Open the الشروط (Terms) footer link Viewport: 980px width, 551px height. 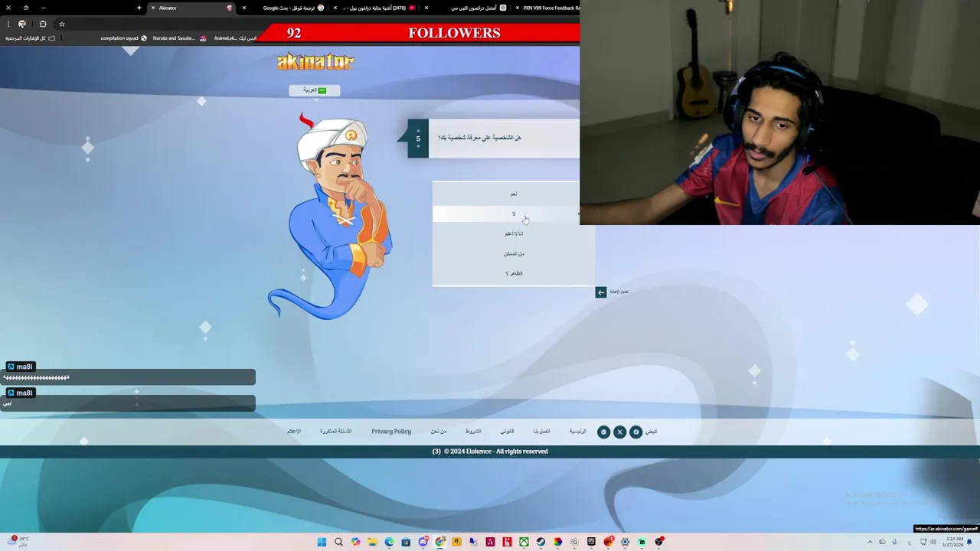tap(473, 432)
